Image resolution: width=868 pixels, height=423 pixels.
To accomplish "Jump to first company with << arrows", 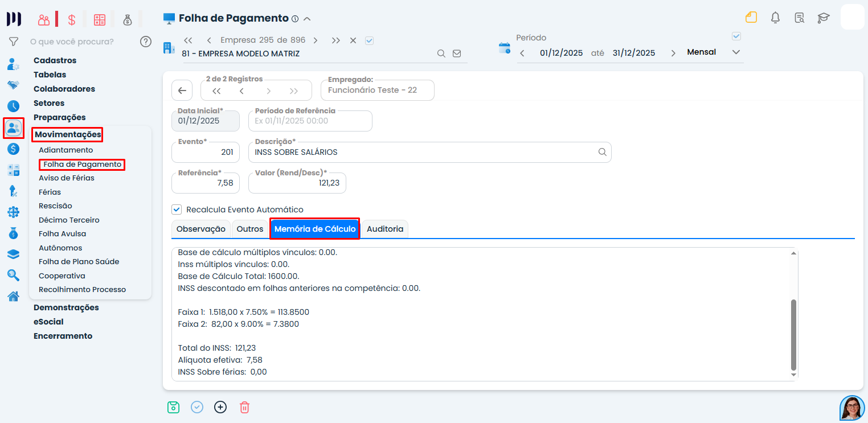I will tap(189, 40).
